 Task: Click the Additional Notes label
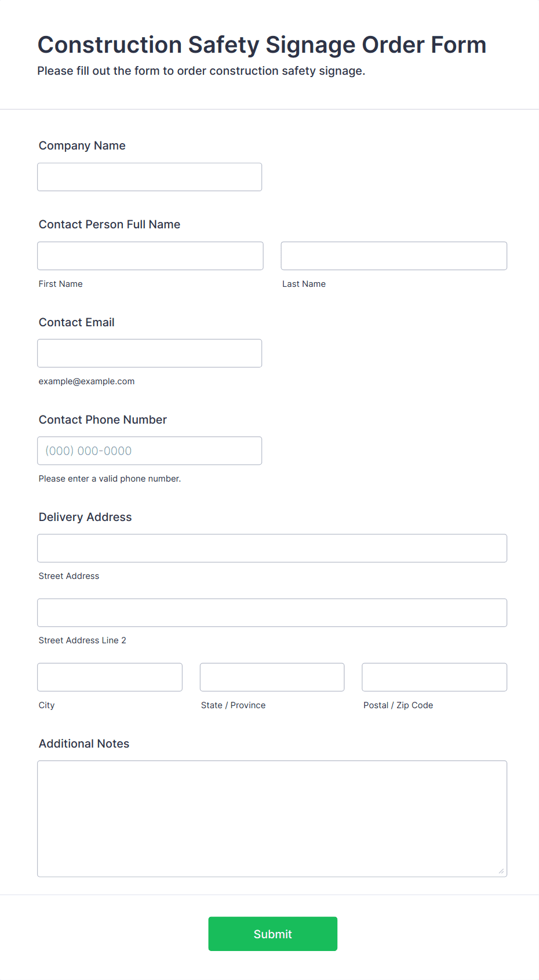coord(84,744)
